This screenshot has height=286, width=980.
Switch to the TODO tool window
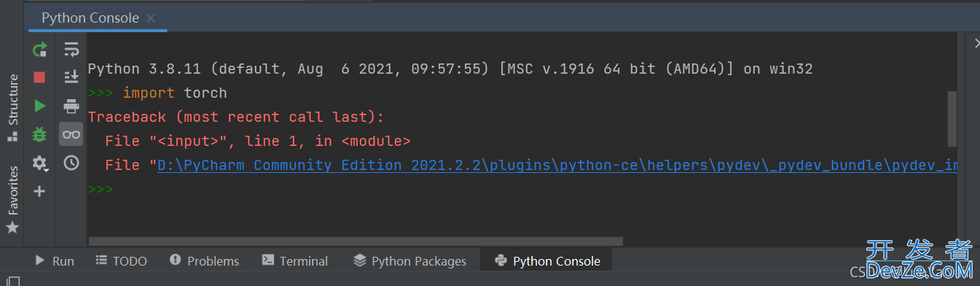121,260
